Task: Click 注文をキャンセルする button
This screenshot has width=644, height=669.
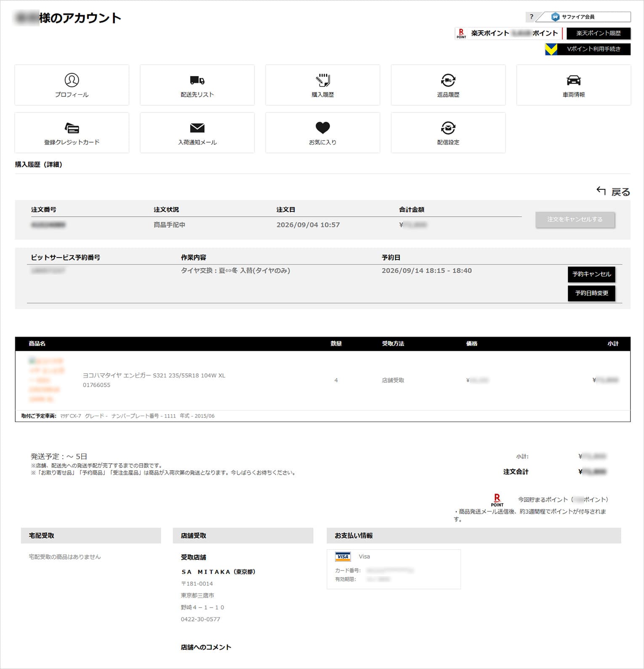Action: [575, 220]
